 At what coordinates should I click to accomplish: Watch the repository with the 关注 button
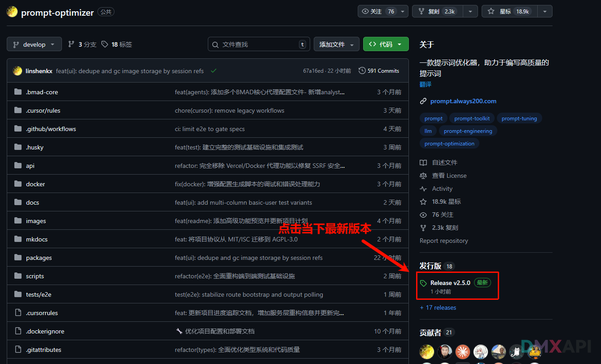pyautogui.click(x=377, y=11)
